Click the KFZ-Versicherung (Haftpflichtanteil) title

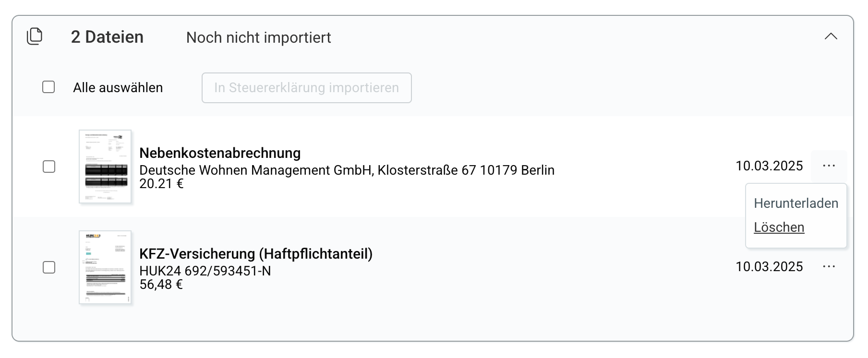[x=256, y=254]
